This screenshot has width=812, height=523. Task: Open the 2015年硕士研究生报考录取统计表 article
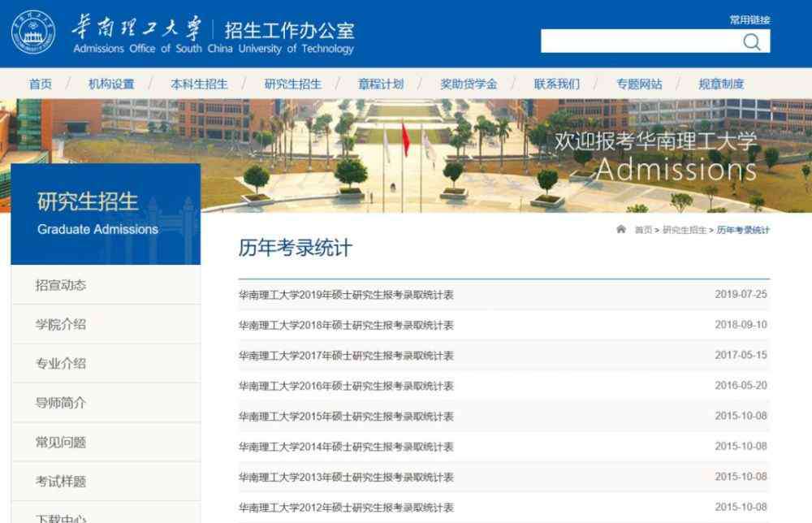(x=346, y=417)
